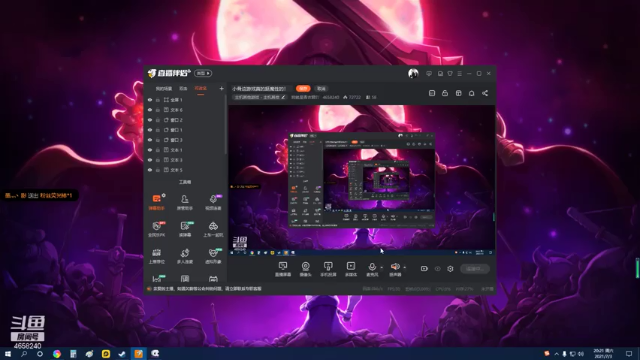640x360 pixels.
Task: Click the lock icon above the preview
Action: tap(445, 93)
